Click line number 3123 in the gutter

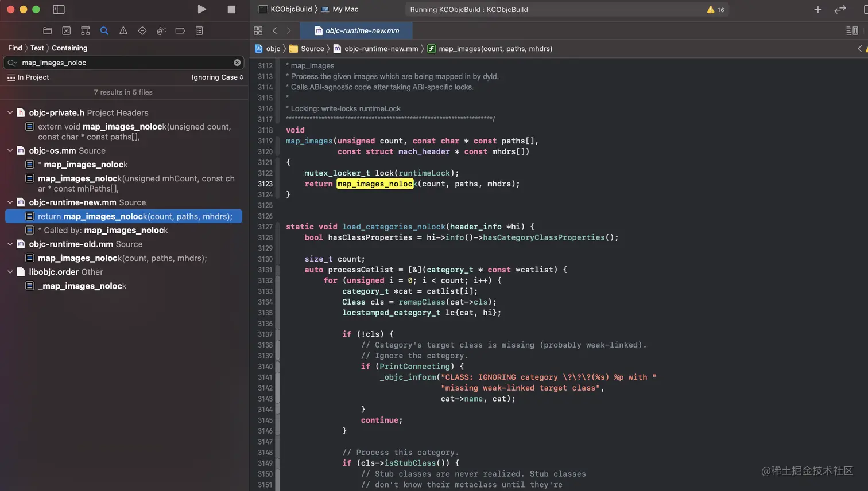tap(265, 184)
